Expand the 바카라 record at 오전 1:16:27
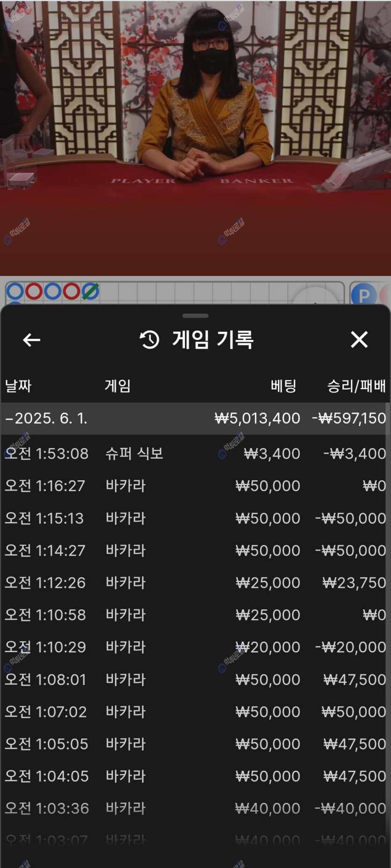Image resolution: width=391 pixels, height=868 pixels. (195, 486)
